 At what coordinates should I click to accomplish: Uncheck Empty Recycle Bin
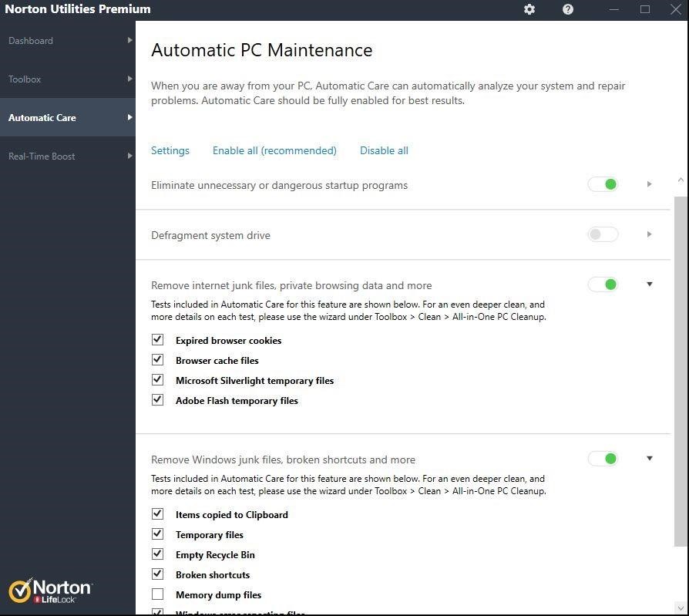(157, 554)
